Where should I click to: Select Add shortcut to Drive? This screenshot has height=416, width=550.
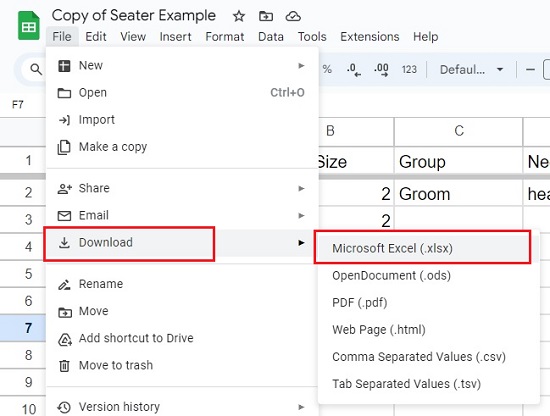[182, 338]
